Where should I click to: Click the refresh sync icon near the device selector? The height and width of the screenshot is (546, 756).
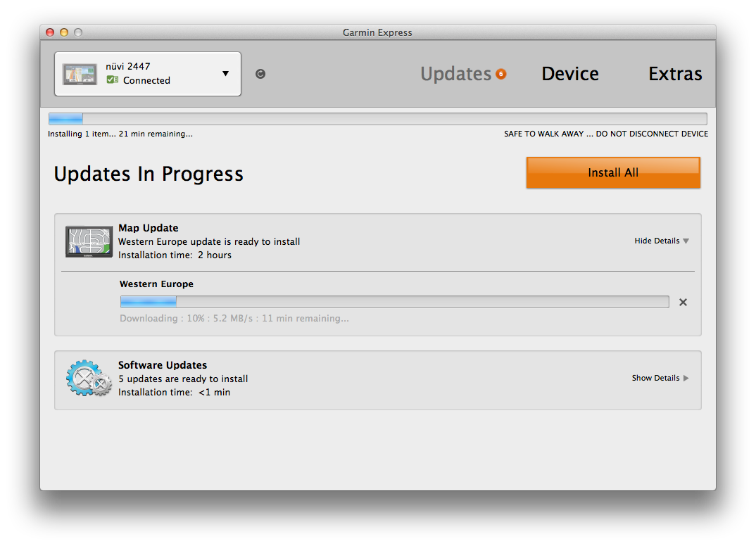pyautogui.click(x=260, y=74)
